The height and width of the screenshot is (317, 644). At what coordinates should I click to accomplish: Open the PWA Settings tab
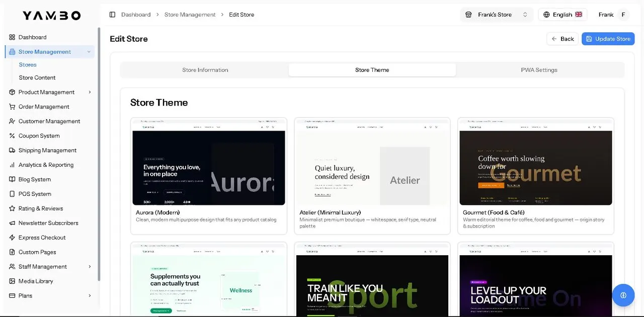coord(539,70)
